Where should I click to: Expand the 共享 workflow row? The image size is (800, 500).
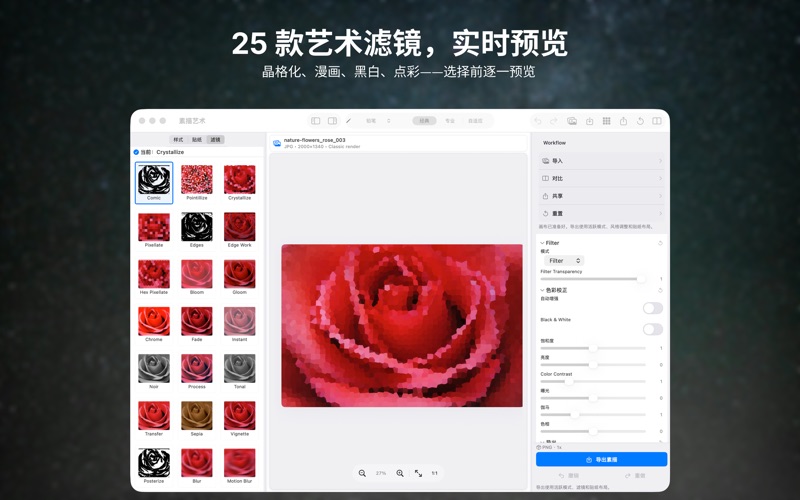[x=602, y=196]
